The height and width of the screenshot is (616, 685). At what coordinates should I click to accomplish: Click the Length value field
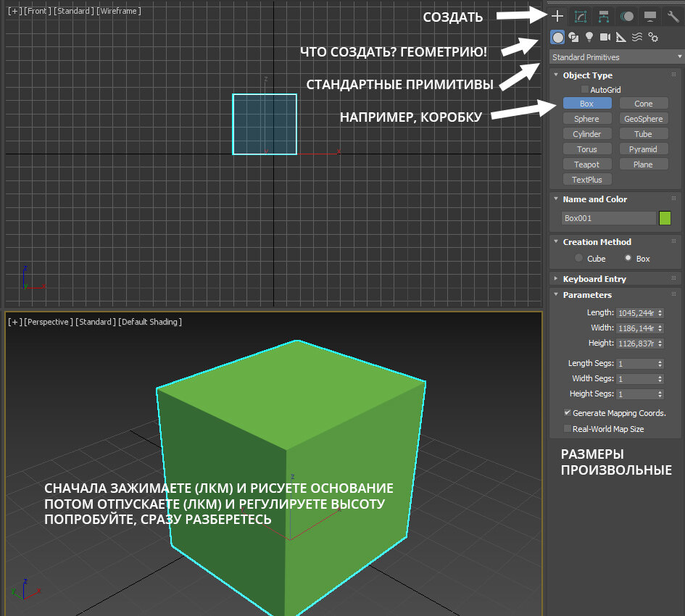[x=636, y=313]
